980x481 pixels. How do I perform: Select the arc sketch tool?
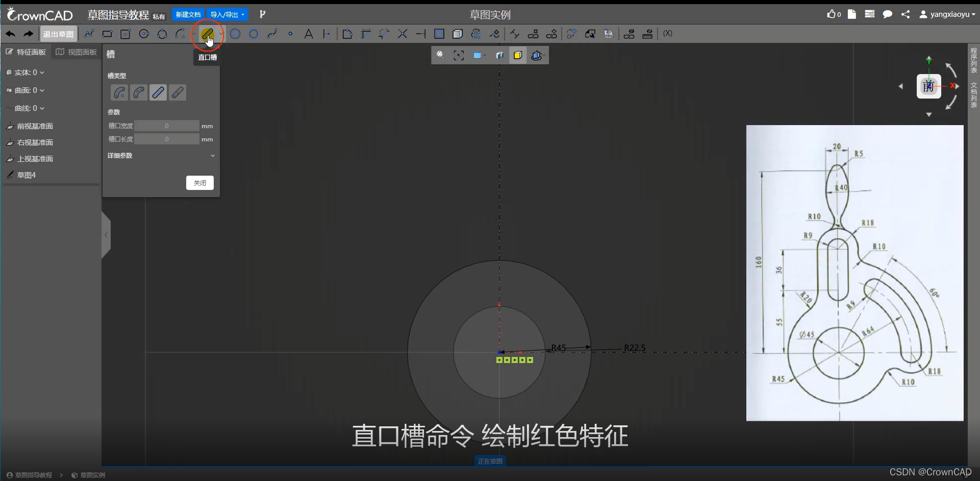[180, 34]
